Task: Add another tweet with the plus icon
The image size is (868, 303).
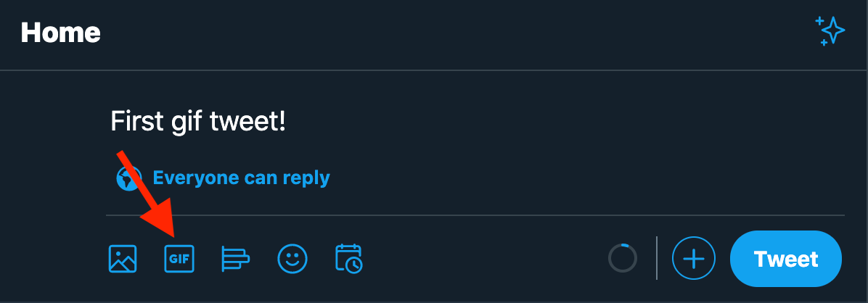Action: [694, 259]
